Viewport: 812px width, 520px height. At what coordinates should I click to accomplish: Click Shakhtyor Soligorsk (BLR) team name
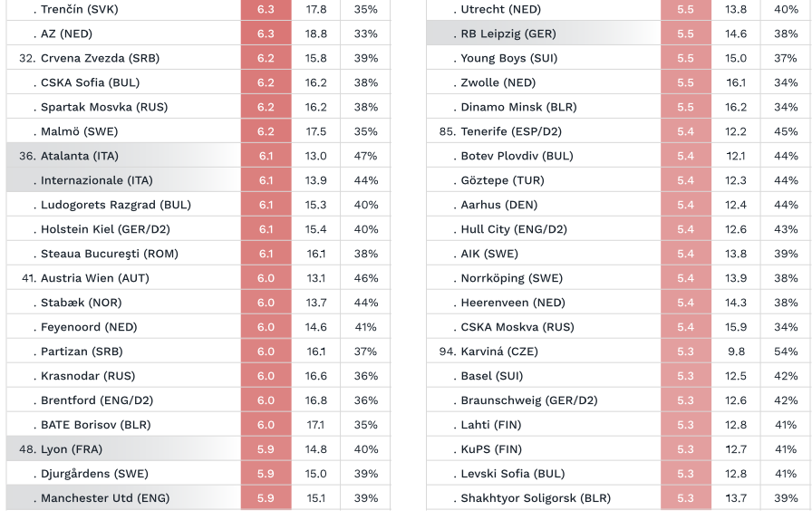(536, 497)
